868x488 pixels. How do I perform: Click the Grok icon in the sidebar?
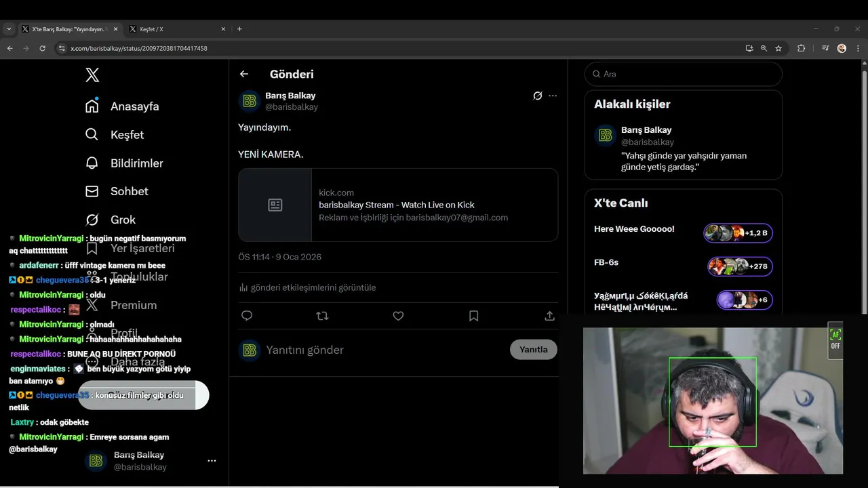click(92, 220)
